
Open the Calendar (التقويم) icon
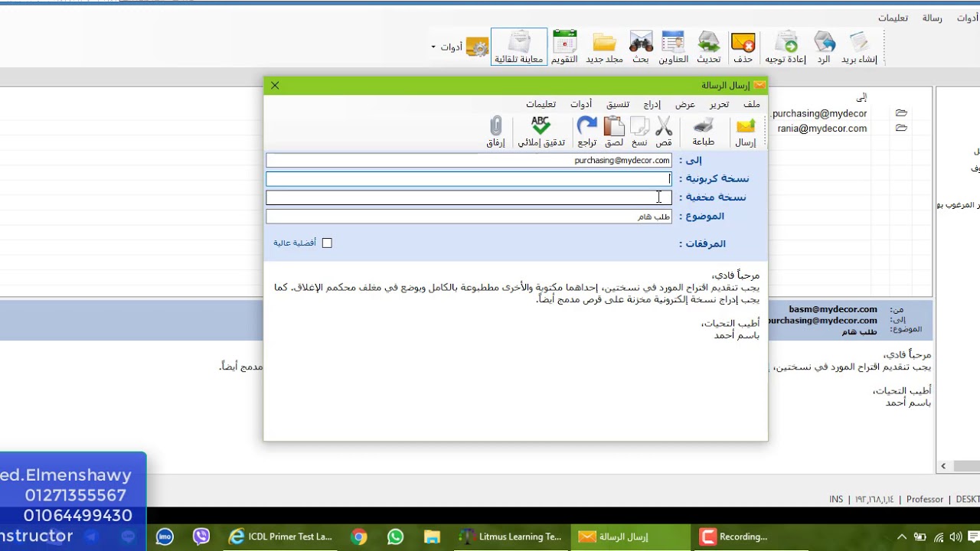[565, 47]
